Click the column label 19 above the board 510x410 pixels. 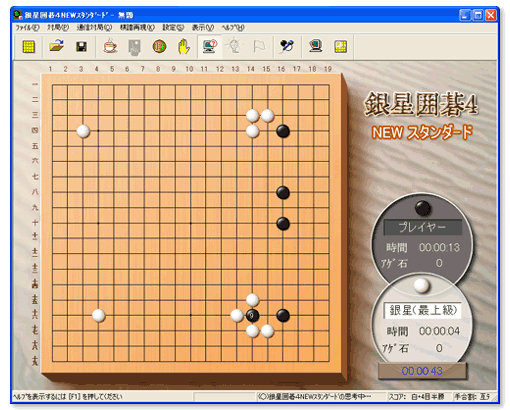(x=328, y=69)
